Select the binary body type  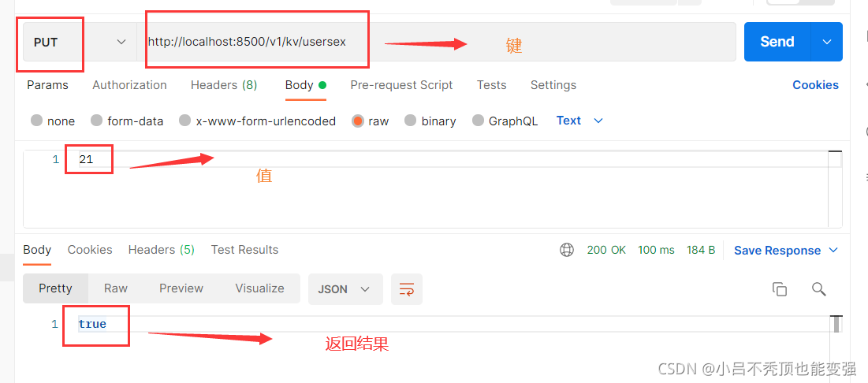coord(430,121)
